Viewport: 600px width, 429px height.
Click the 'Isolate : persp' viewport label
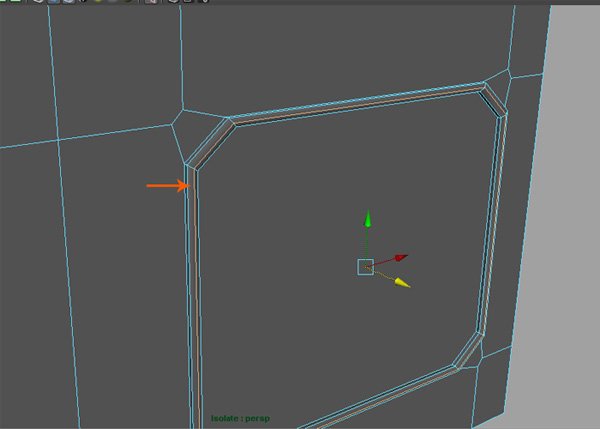click(x=240, y=418)
